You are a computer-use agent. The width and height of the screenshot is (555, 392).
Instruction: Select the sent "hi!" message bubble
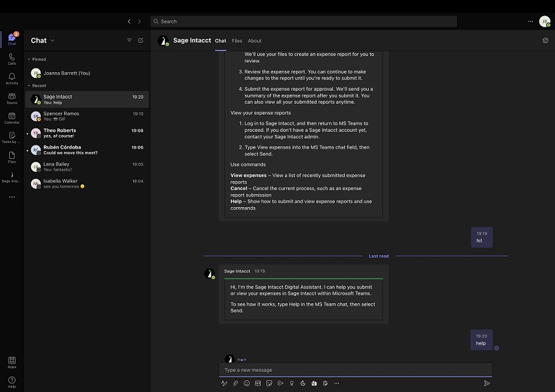(x=482, y=237)
